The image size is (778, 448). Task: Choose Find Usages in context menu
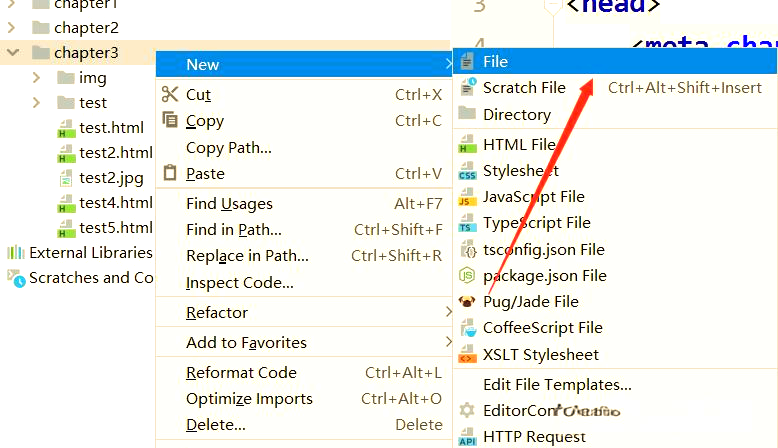[x=304, y=203]
